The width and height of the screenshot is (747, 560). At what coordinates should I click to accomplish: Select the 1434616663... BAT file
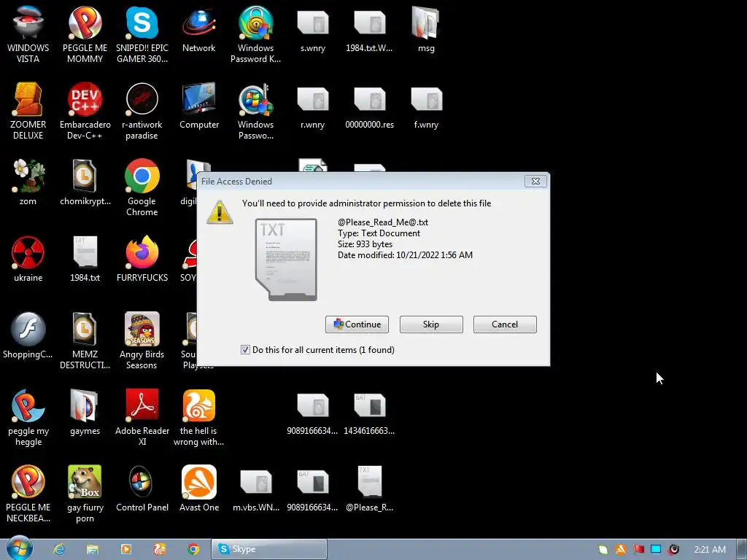(369, 414)
